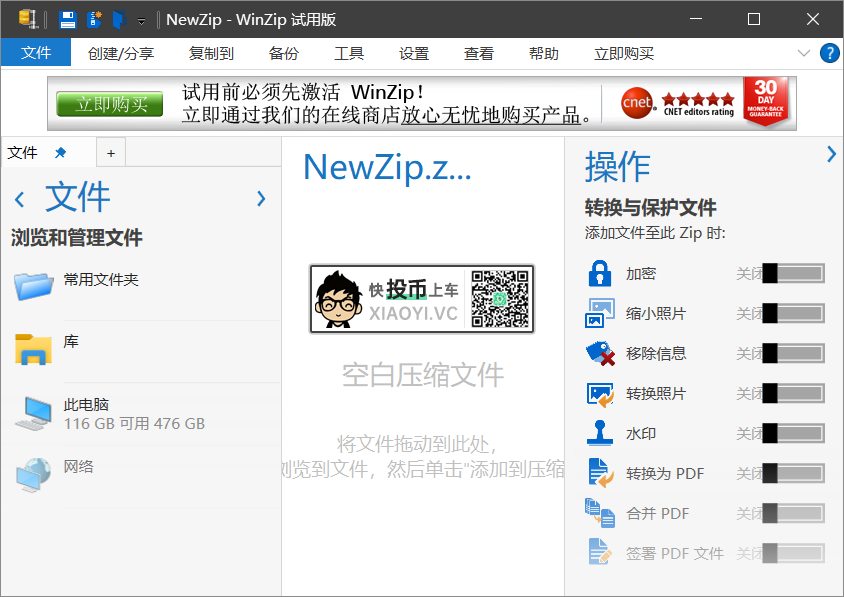Click the 转换为 PDF icon
The image size is (844, 597).
coord(601,473)
